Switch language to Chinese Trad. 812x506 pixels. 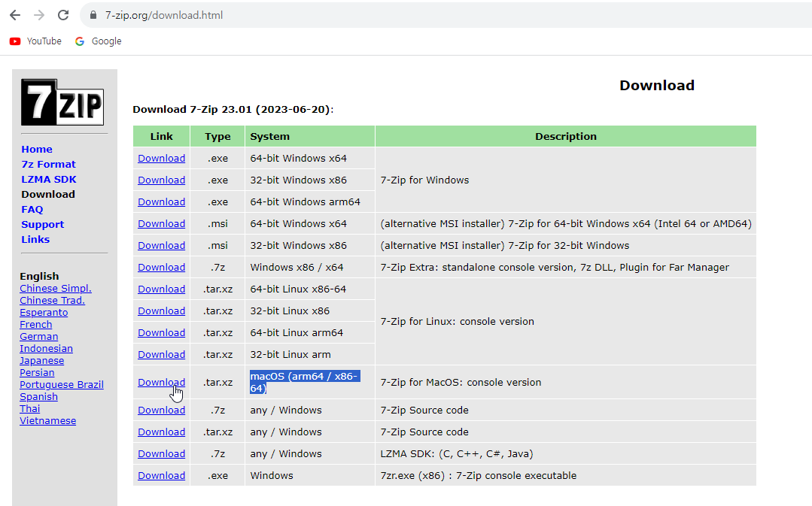coord(53,300)
